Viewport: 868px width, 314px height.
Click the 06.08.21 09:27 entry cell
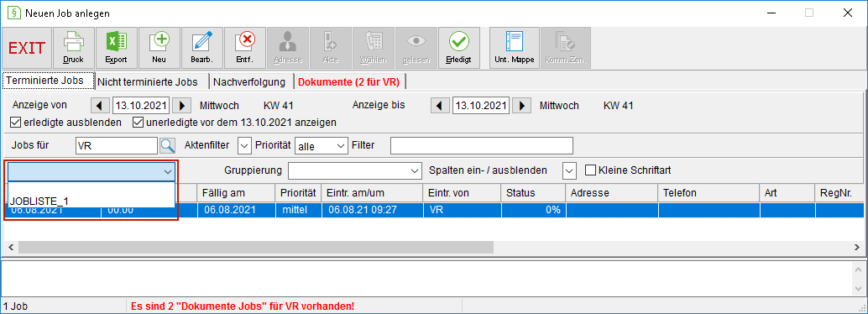coord(372,210)
